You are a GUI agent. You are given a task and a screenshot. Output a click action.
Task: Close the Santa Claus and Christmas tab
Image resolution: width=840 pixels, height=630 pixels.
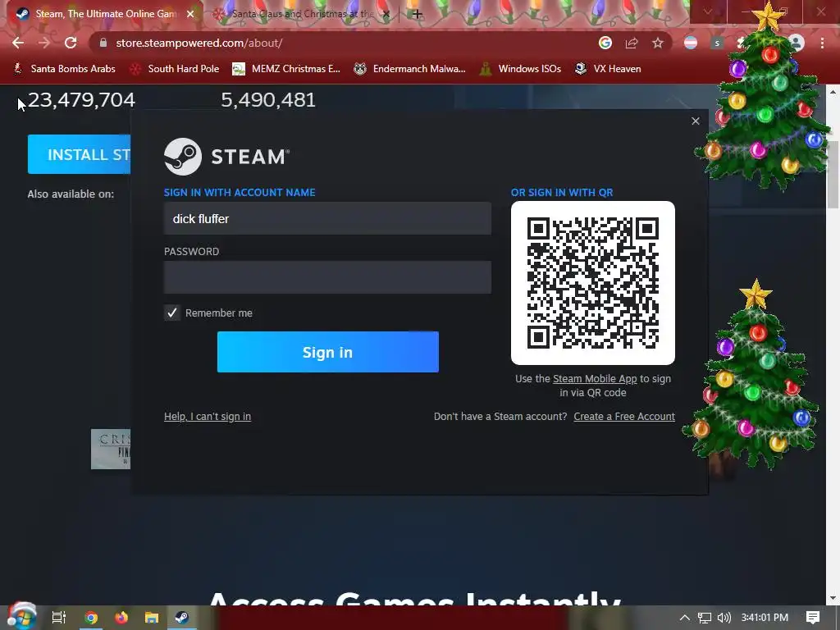(x=387, y=14)
